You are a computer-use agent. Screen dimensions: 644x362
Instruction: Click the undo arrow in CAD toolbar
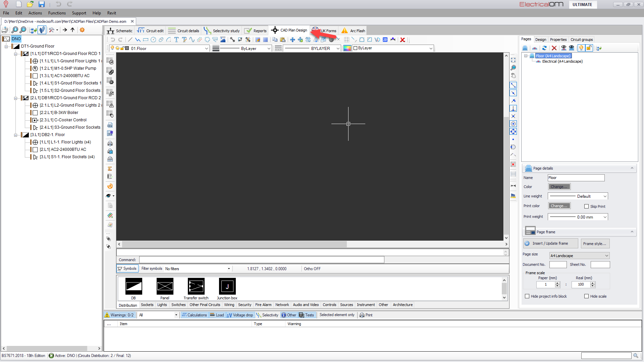113,40
